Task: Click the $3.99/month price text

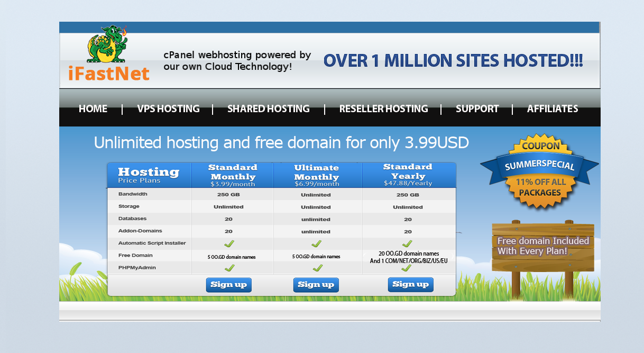Action: click(x=233, y=184)
